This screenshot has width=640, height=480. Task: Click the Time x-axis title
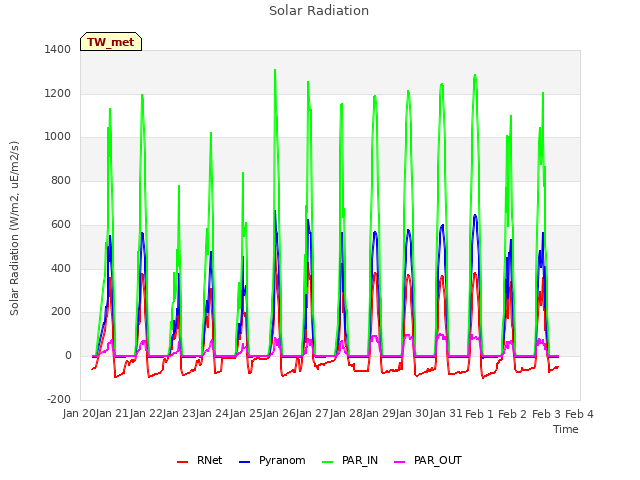click(x=566, y=429)
